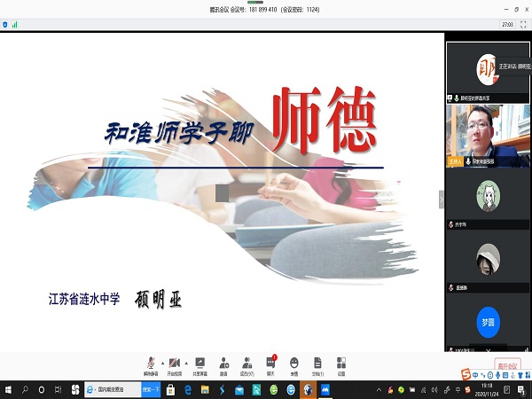
Task: Toggle the 中 input language indicator in the system tray
Action: tap(458, 389)
